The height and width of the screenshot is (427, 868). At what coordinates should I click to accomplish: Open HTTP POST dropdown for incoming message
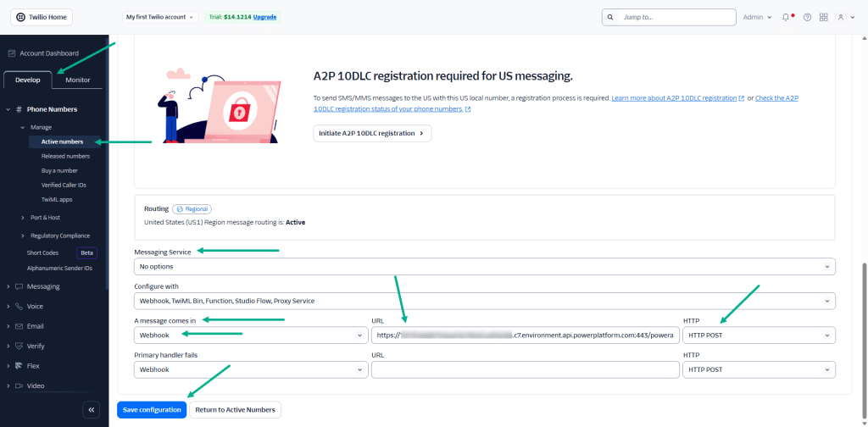pos(758,335)
